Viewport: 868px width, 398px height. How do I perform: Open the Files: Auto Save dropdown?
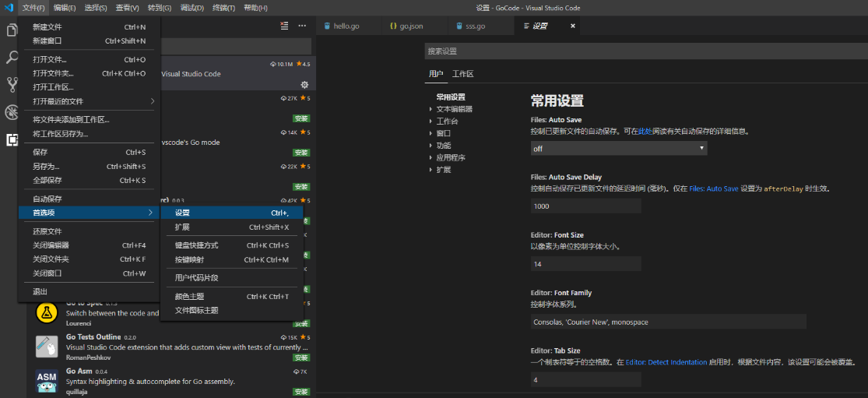click(x=619, y=148)
